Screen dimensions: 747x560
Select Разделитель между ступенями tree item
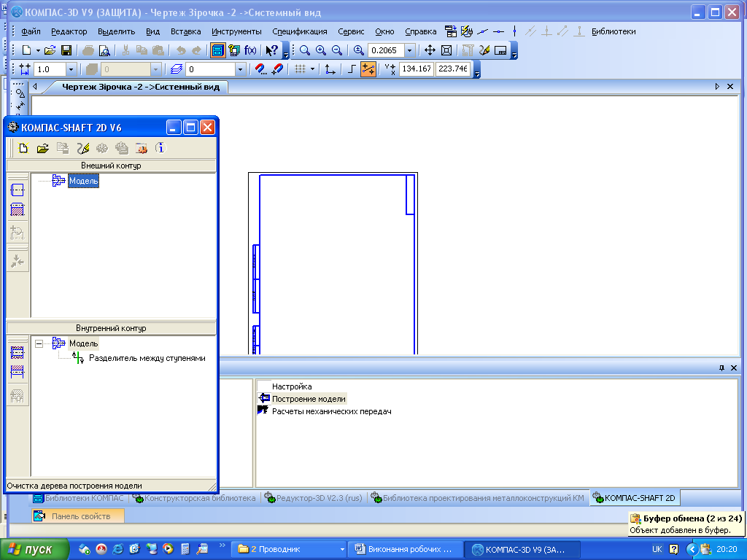[x=147, y=358]
